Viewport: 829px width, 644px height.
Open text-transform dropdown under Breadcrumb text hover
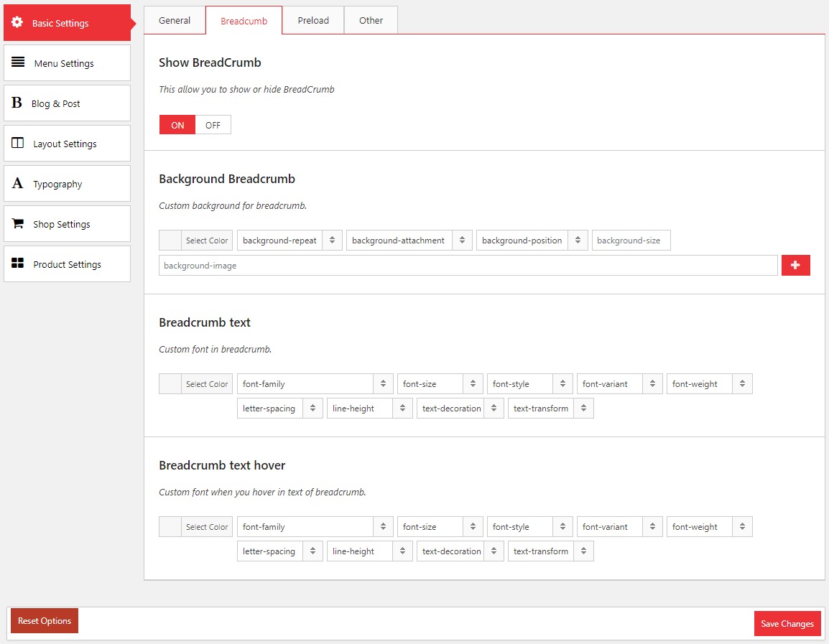550,551
